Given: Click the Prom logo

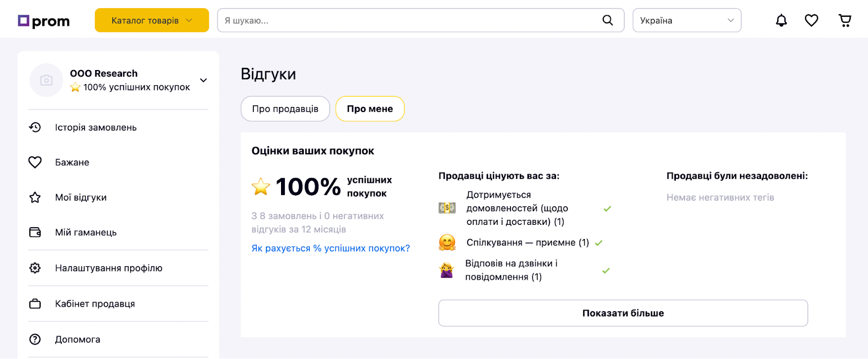Looking at the screenshot, I should coord(44,21).
